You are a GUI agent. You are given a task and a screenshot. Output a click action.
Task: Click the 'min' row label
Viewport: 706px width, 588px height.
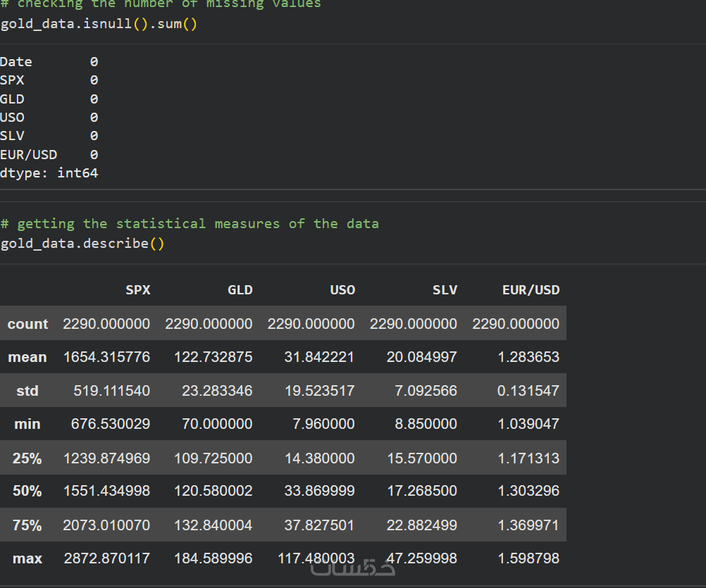point(27,424)
